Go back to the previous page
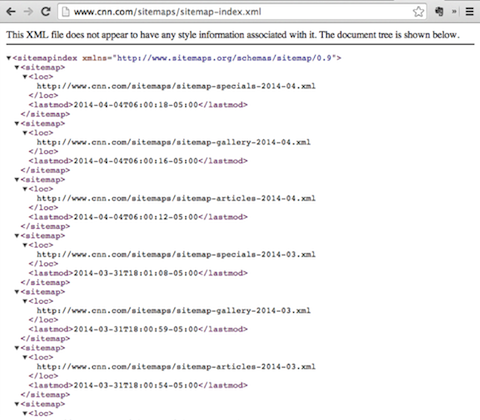 point(11,12)
